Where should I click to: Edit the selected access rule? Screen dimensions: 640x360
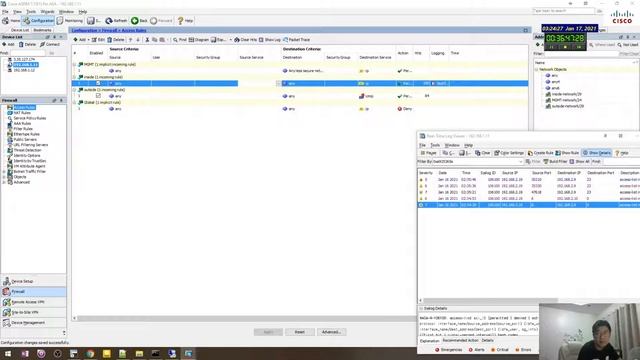[x=98, y=40]
